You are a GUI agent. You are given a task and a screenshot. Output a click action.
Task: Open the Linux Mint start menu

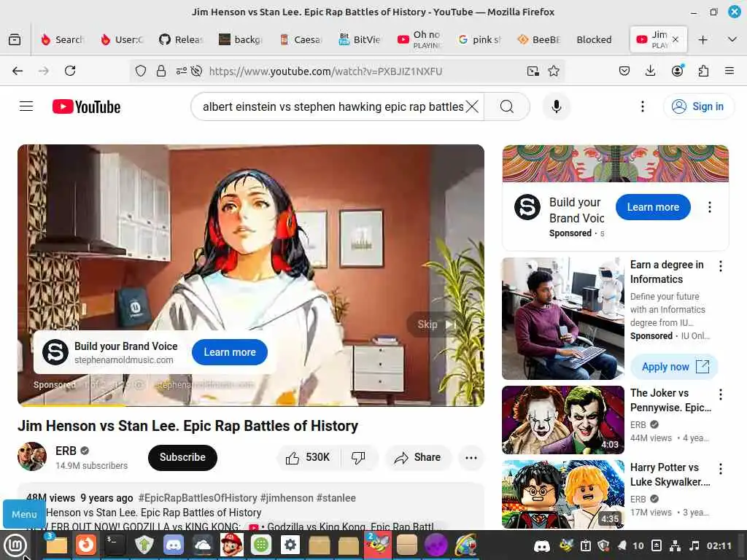tap(16, 545)
